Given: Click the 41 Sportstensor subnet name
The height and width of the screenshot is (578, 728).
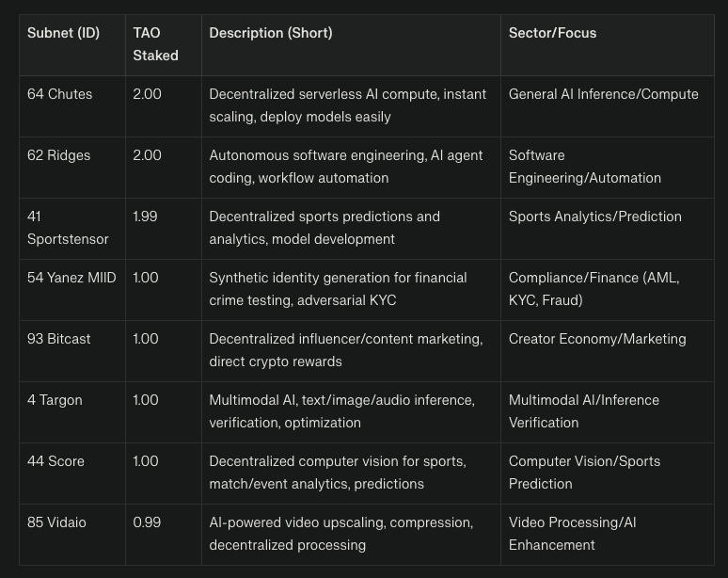Looking at the screenshot, I should coord(68,228).
